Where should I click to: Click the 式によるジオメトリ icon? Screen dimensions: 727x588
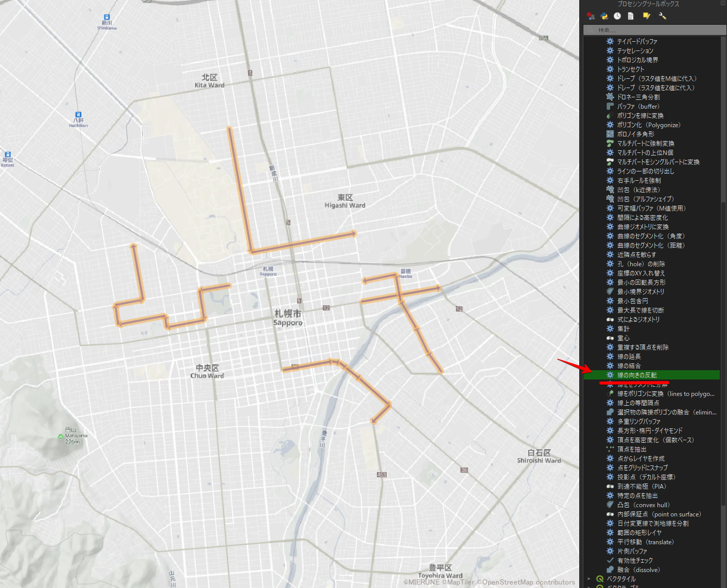pos(610,320)
